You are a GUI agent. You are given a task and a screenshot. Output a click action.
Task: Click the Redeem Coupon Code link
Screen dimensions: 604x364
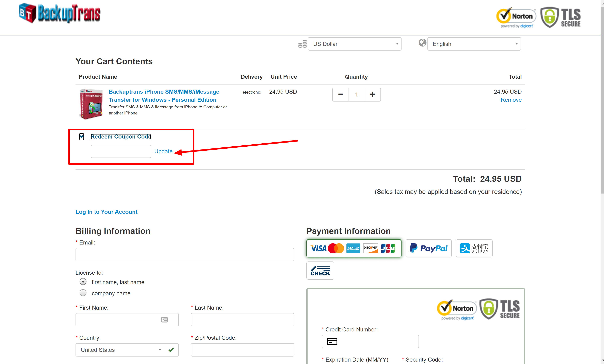point(121,136)
